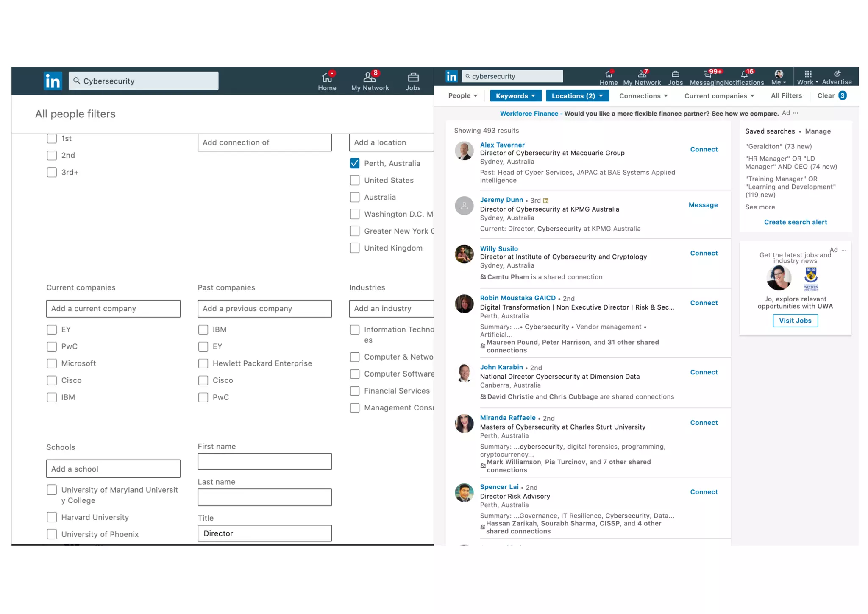Open My Network icon with 8 badge
This screenshot has height=614, width=868.
[x=370, y=77]
